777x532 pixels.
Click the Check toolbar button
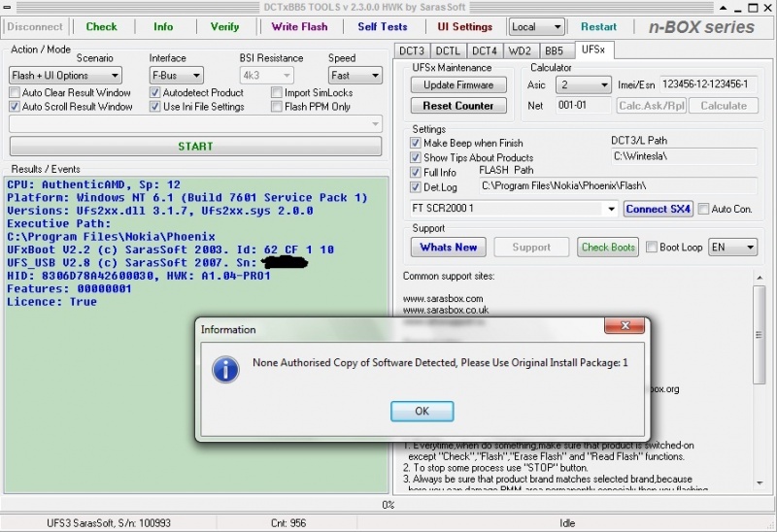pyautogui.click(x=102, y=27)
